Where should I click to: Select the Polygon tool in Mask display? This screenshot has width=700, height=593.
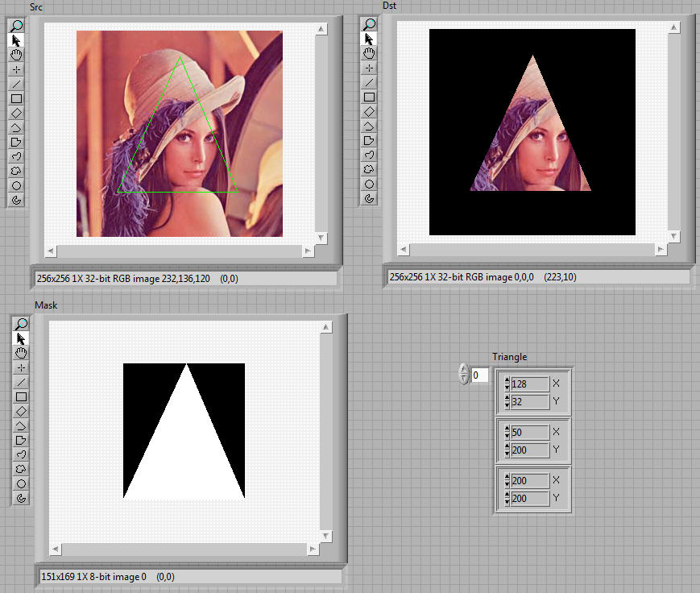tap(21, 440)
